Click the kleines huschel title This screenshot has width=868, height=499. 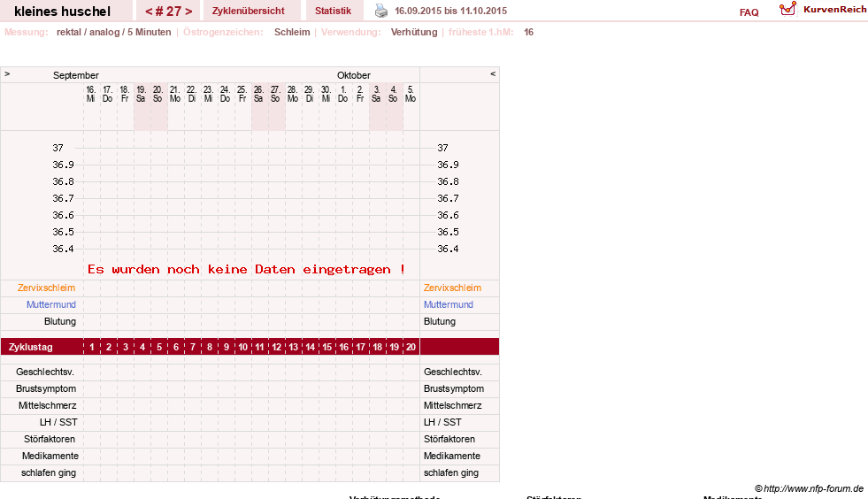click(62, 12)
